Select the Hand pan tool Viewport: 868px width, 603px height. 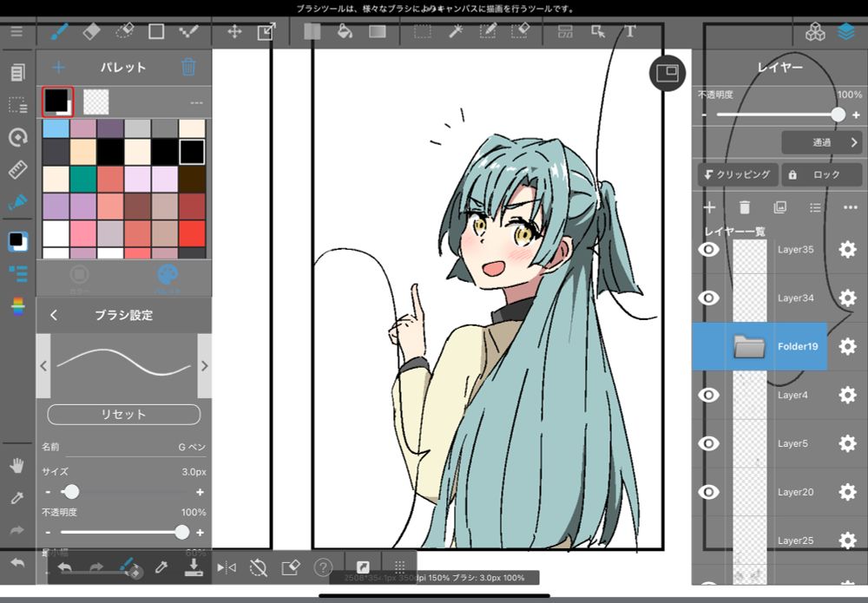pos(17,466)
